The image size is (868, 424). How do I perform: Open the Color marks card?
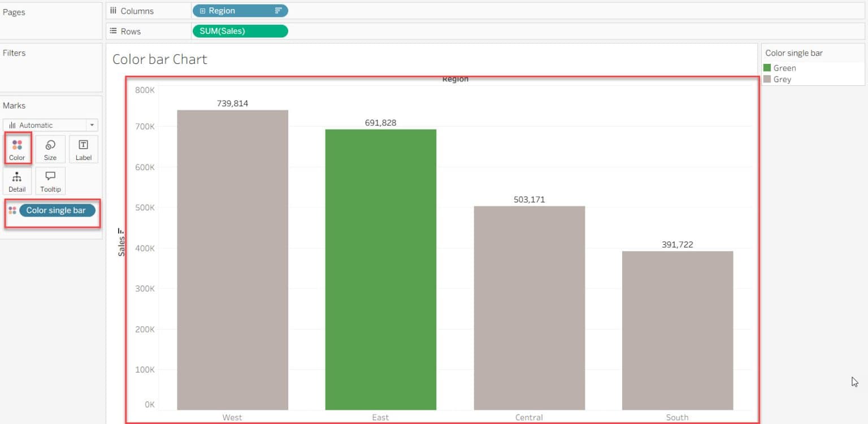pos(17,149)
